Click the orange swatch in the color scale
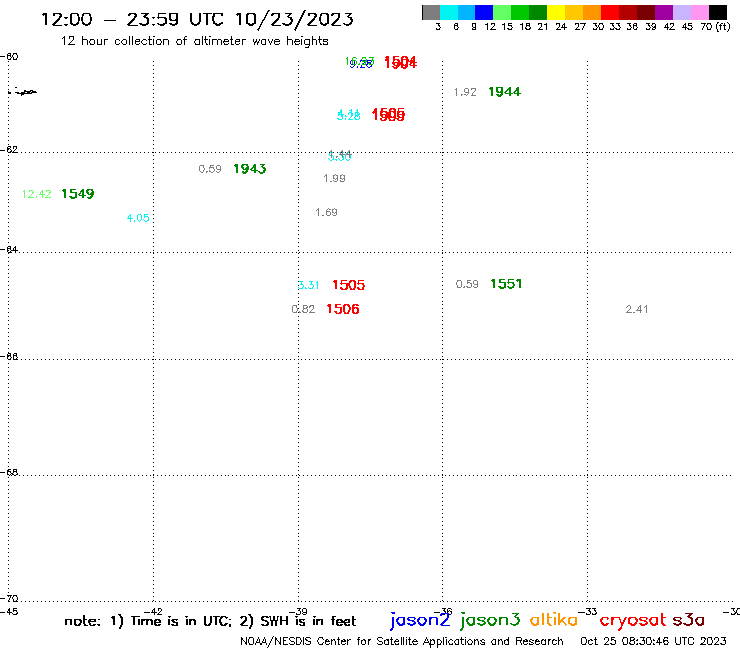The image size is (740, 650). (x=592, y=12)
